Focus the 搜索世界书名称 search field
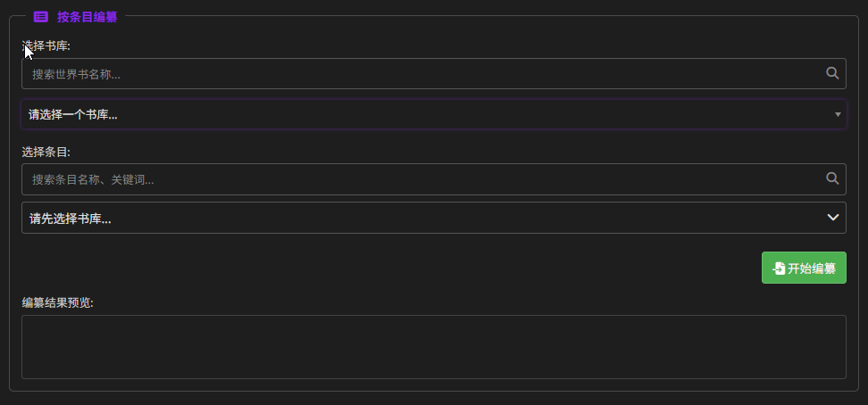868x405 pixels. click(420, 74)
